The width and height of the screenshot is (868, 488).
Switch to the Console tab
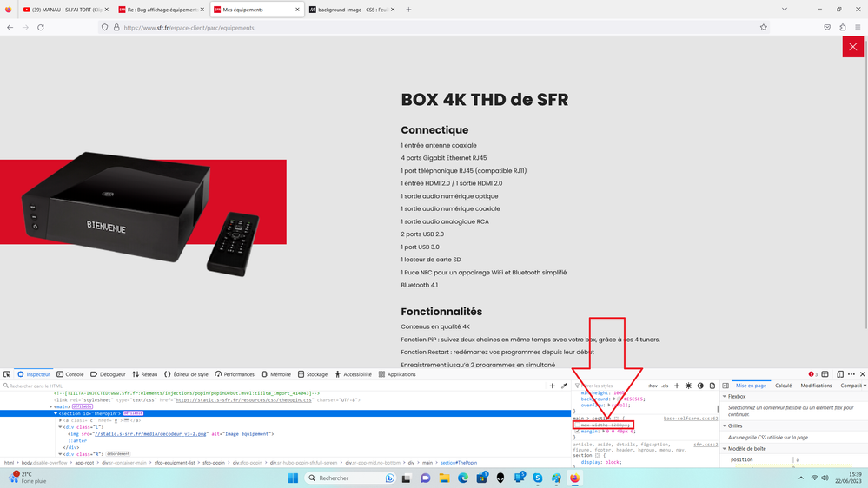pos(70,374)
